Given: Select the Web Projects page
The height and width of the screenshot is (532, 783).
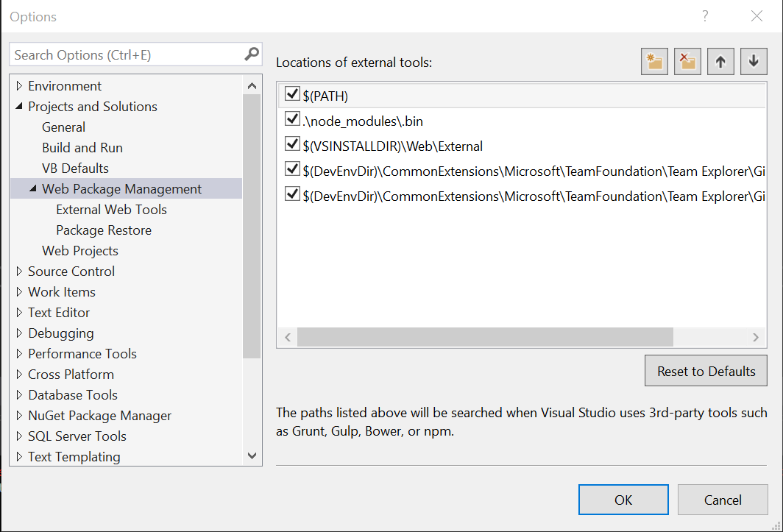Looking at the screenshot, I should coord(80,251).
